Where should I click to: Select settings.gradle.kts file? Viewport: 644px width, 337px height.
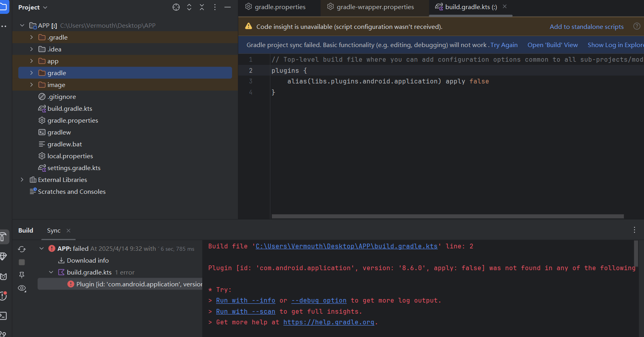point(69,168)
